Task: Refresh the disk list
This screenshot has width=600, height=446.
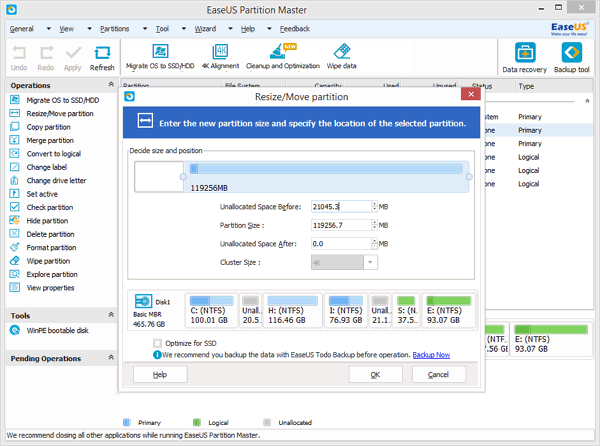Action: click(102, 58)
